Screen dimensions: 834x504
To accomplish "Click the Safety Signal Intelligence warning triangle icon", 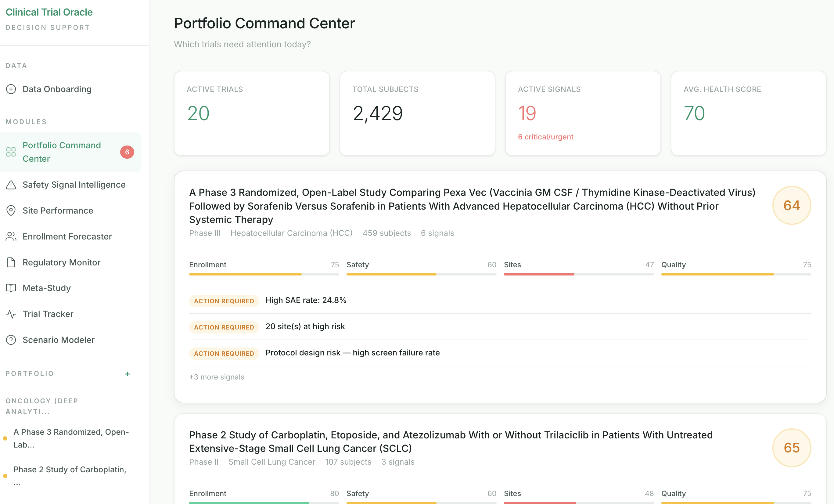I will 11,185.
